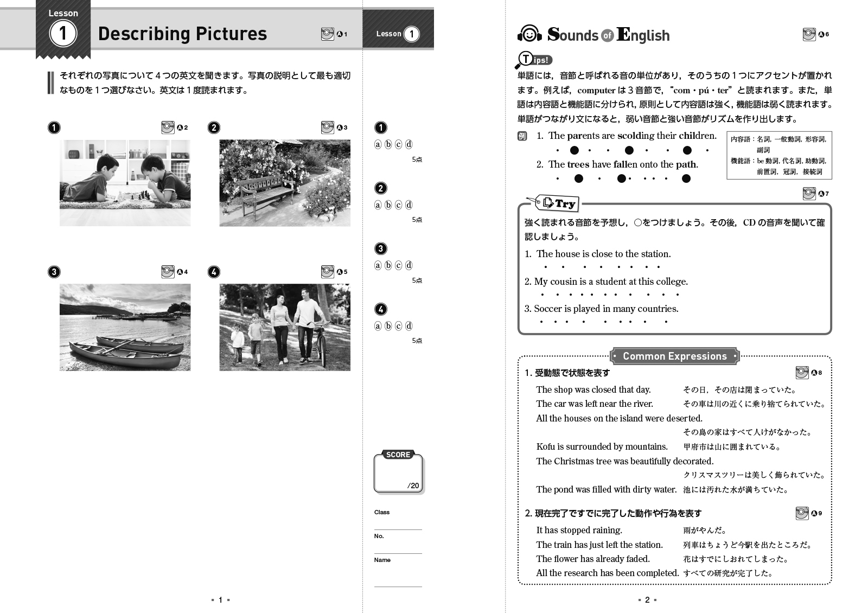Click the heading '1. 受動態で状態を表す'
The height and width of the screenshot is (613, 868).
567,373
